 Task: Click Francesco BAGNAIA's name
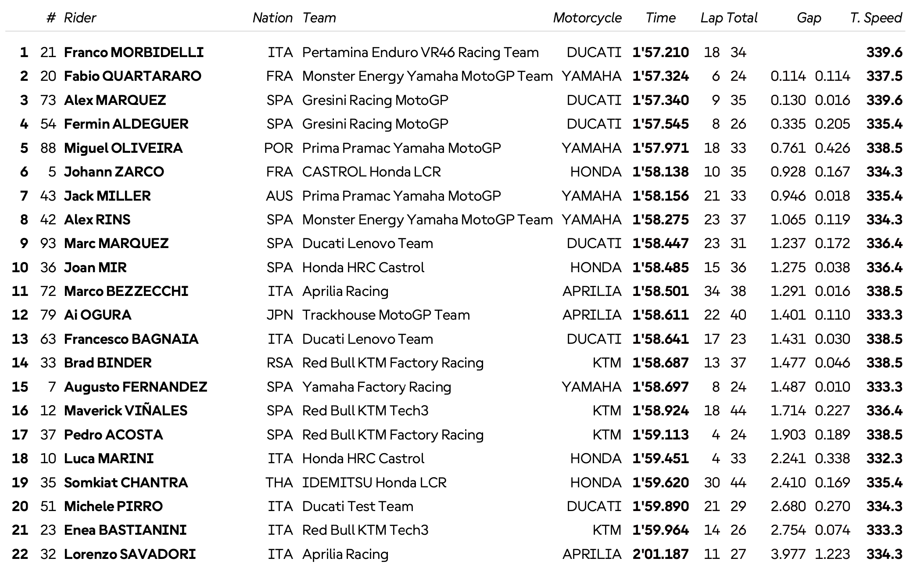click(131, 339)
